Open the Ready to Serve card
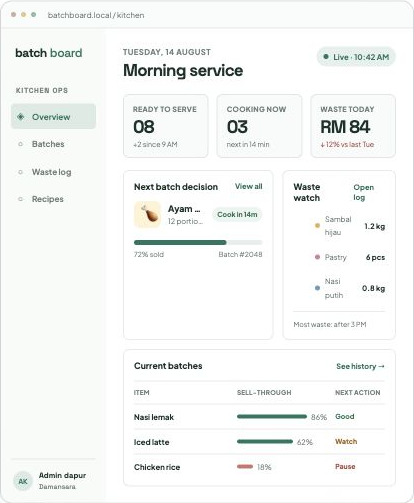The width and height of the screenshot is (414, 503). pyautogui.click(x=166, y=126)
